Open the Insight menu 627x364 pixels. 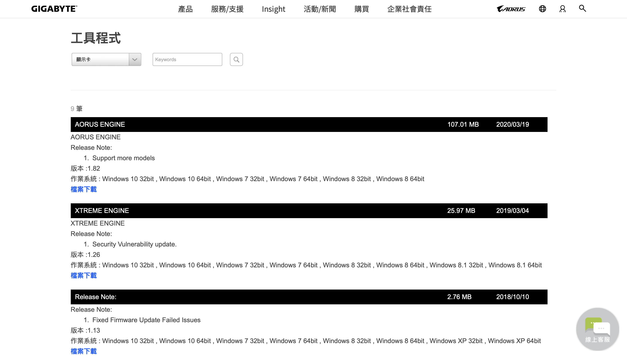[273, 9]
